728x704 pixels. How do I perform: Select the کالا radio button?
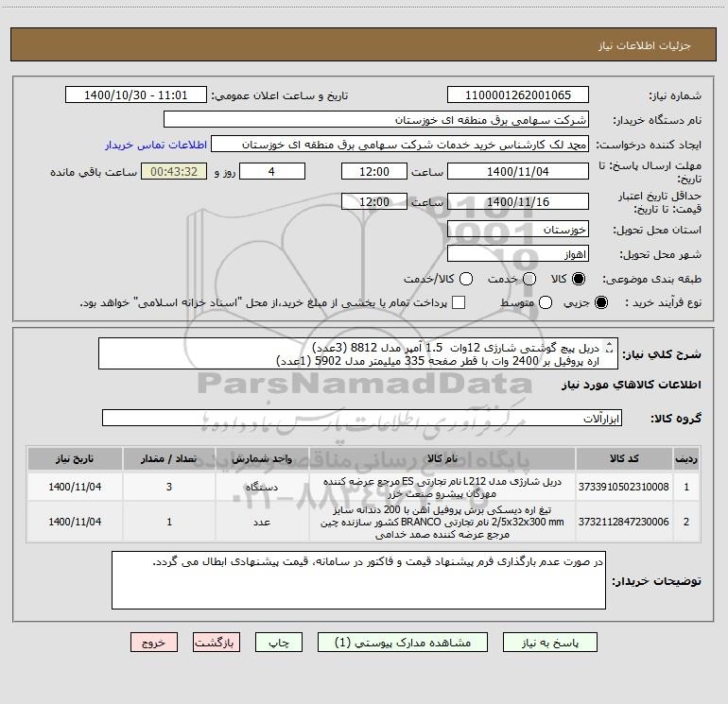coord(579,279)
